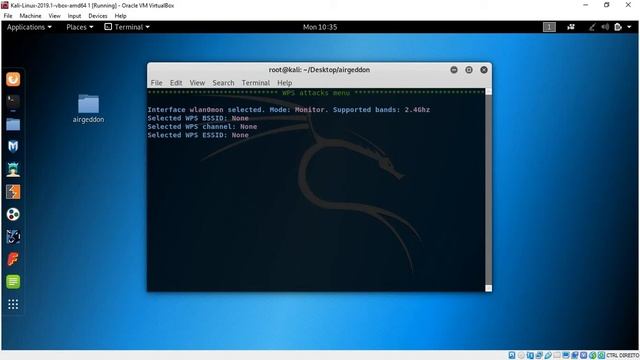
Task: Open the clock Mon 10:35 calendar
Action: 320,27
